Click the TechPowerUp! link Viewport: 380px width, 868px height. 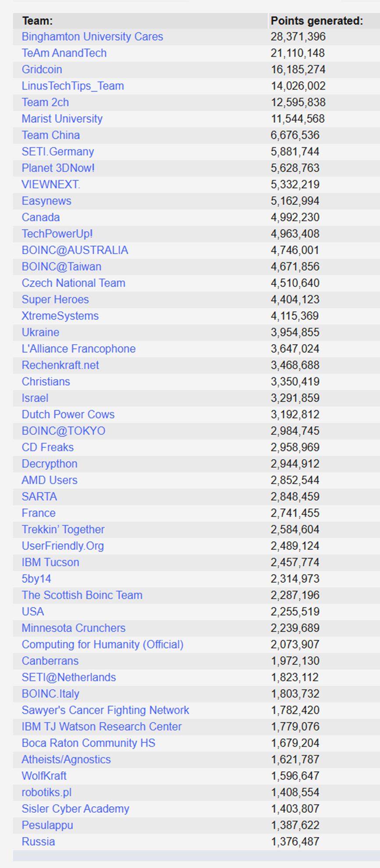click(57, 234)
